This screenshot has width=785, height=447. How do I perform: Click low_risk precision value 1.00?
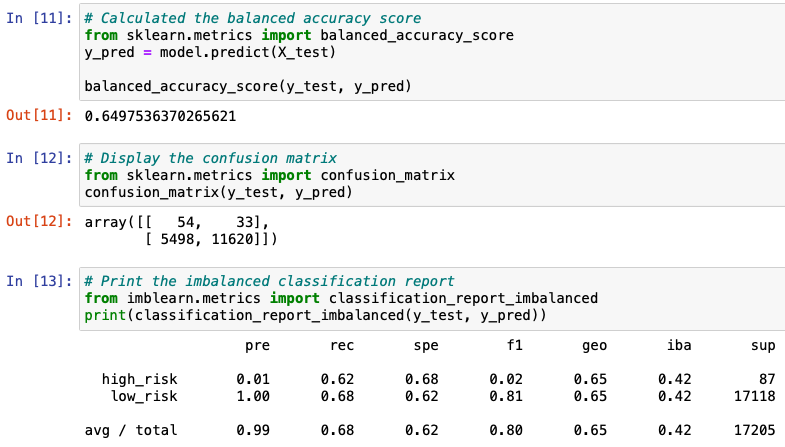tap(253, 396)
